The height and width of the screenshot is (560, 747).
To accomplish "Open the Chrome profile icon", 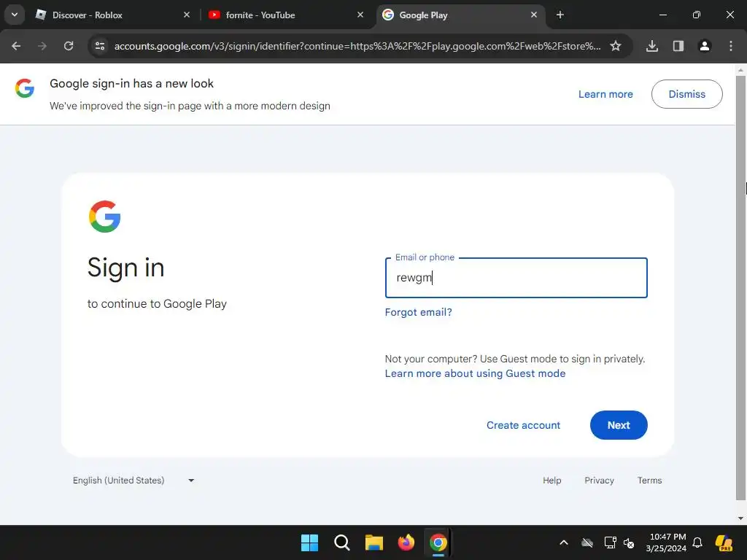I will click(x=705, y=46).
